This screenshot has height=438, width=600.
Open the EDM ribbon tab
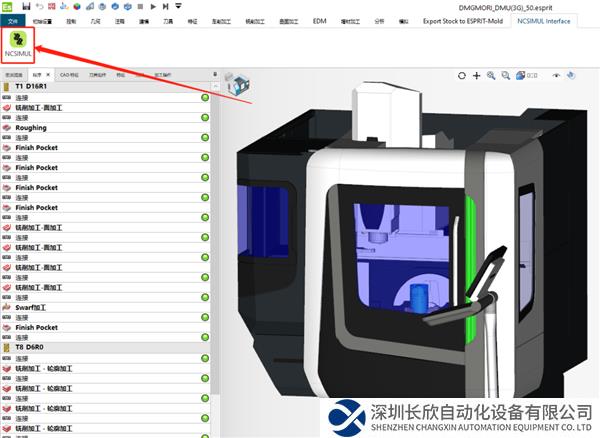click(319, 20)
